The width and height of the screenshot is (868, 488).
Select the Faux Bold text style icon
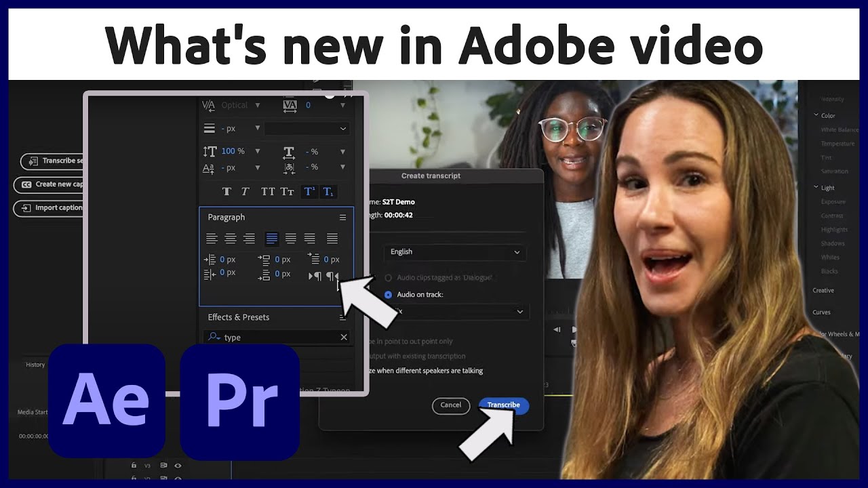tap(226, 192)
